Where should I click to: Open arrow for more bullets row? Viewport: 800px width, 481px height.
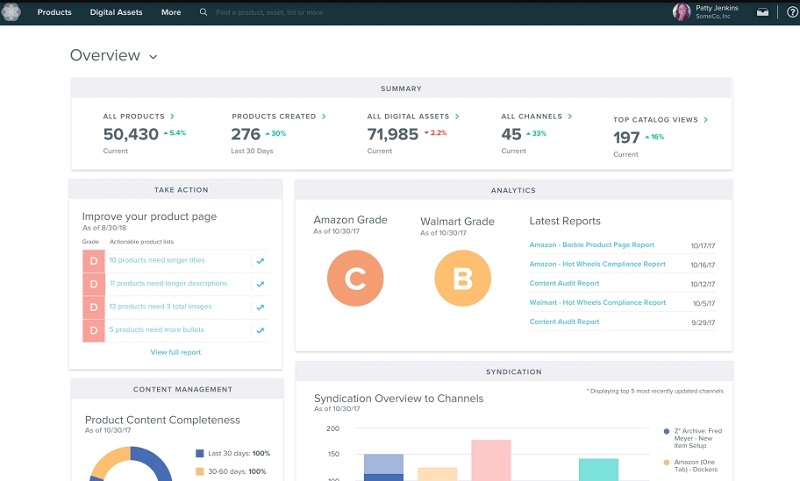pyautogui.click(x=260, y=330)
